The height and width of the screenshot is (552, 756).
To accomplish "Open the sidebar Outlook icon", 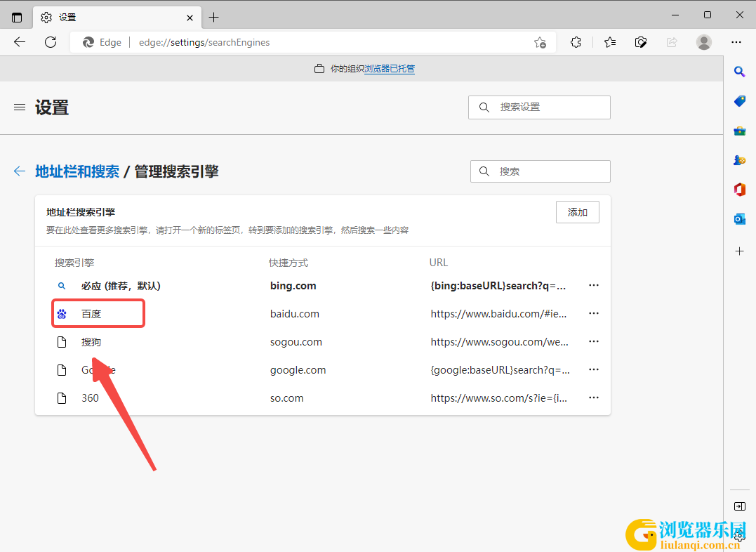I will [x=740, y=219].
